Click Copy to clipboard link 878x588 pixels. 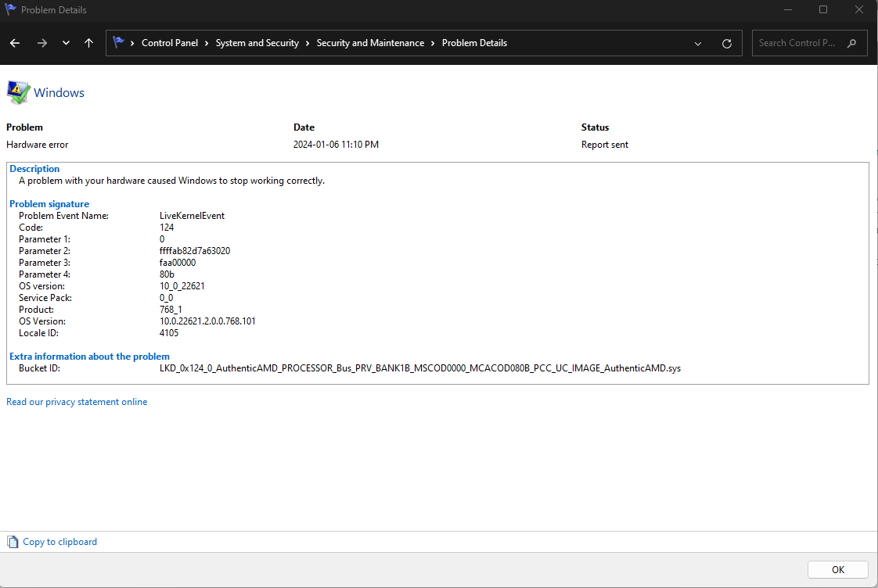click(x=60, y=542)
